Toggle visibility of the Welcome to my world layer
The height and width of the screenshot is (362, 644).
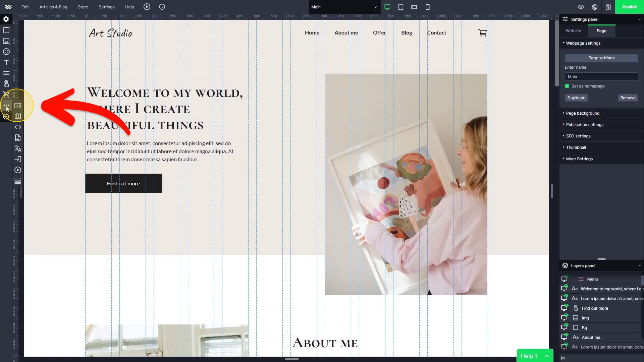565,289
